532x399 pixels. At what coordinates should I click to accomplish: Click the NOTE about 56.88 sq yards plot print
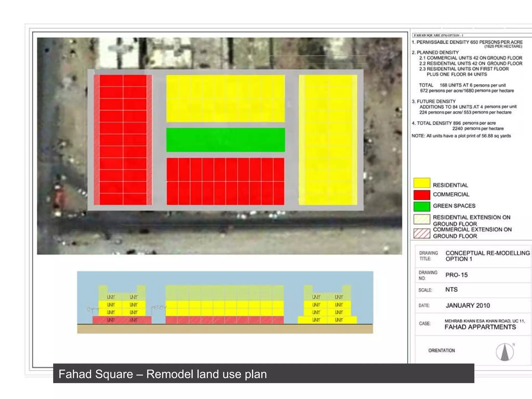pos(461,136)
